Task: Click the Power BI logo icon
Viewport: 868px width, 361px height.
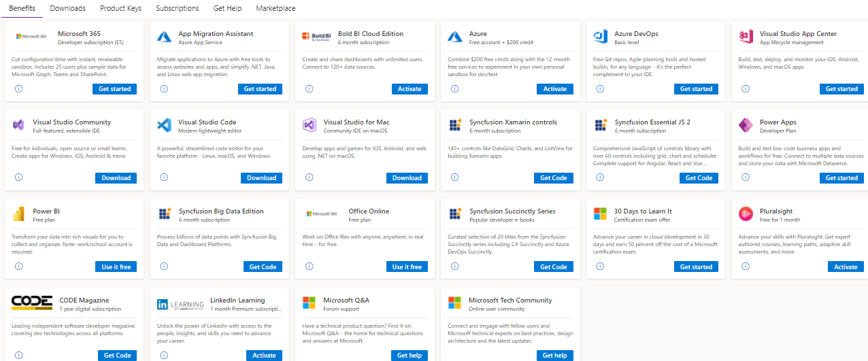Action: (19, 214)
